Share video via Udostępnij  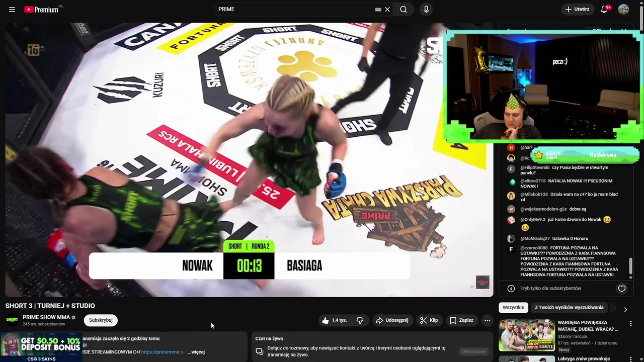click(392, 320)
